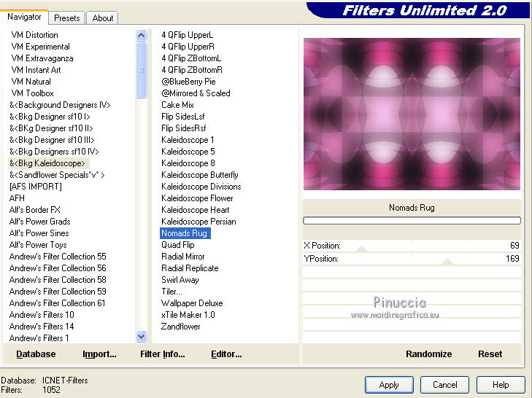Choose @BlueBerry Pie filter
Screen dimensions: 532x398
pyautogui.click(x=188, y=82)
